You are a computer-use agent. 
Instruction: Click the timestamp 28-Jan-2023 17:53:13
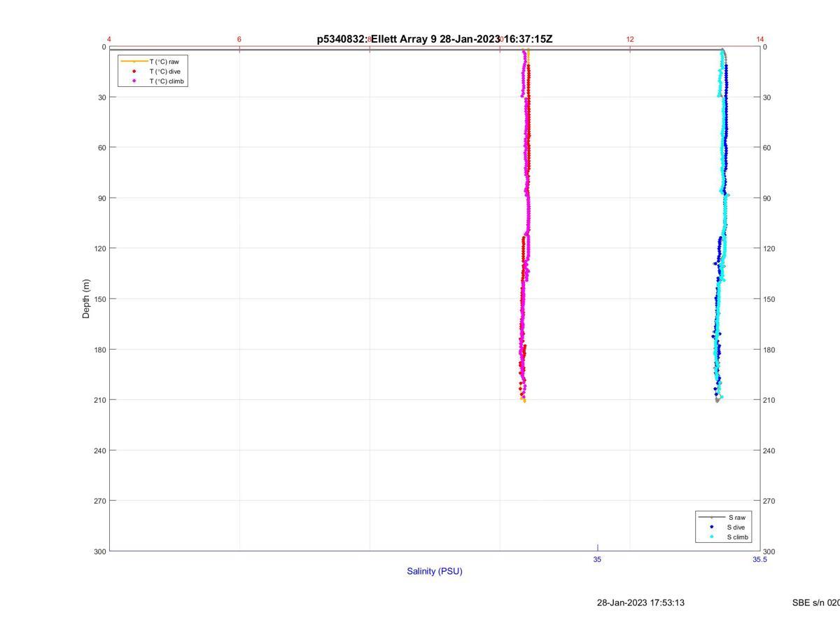[x=640, y=602]
